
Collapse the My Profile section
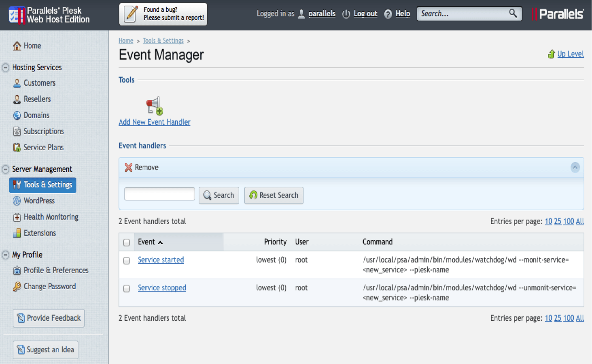(x=6, y=255)
